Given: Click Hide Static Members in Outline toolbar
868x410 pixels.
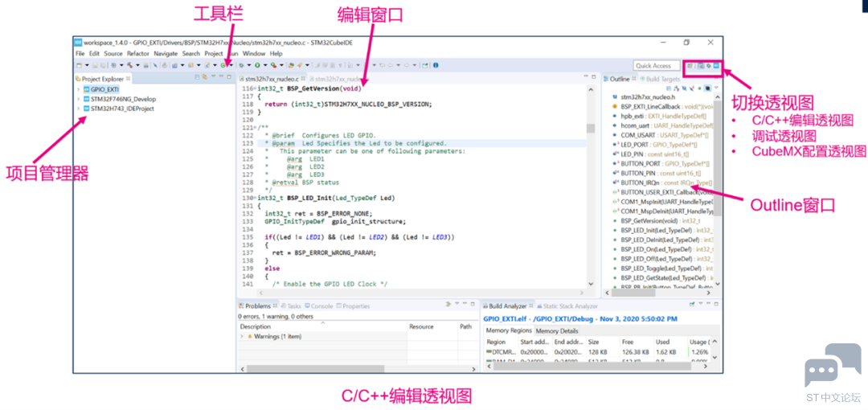Looking at the screenshot, I should [x=692, y=88].
